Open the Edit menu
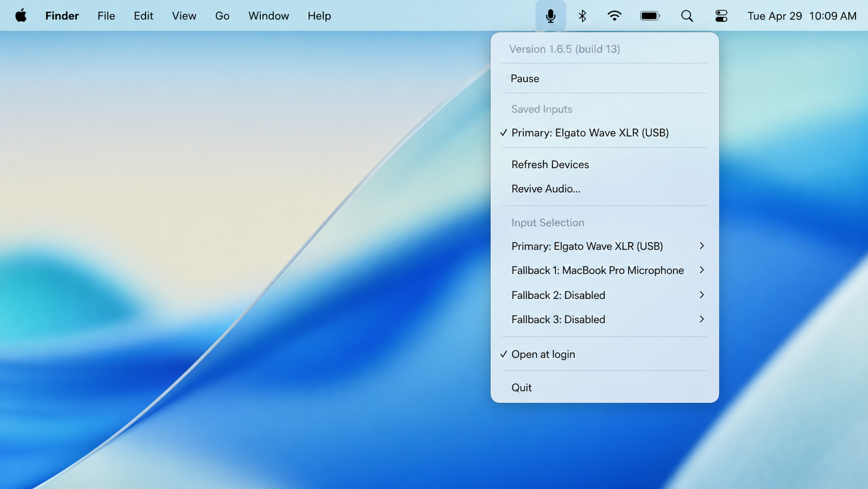868x489 pixels. point(143,16)
